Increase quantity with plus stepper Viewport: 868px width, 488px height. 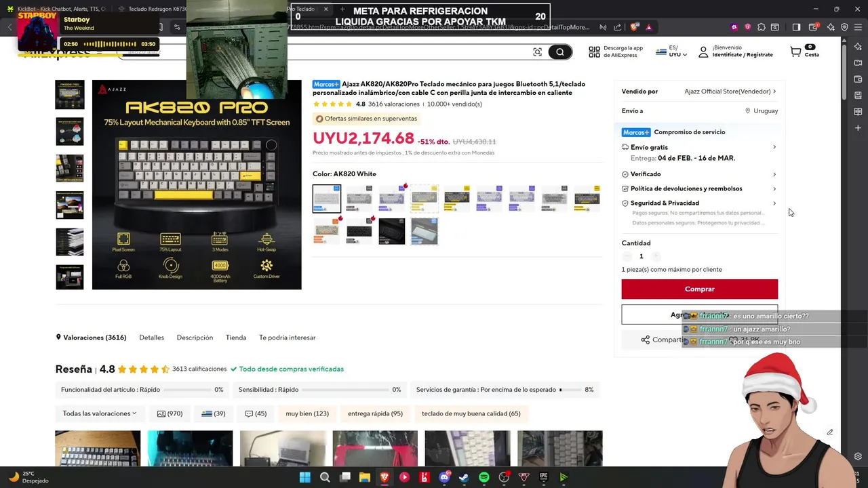[656, 256]
